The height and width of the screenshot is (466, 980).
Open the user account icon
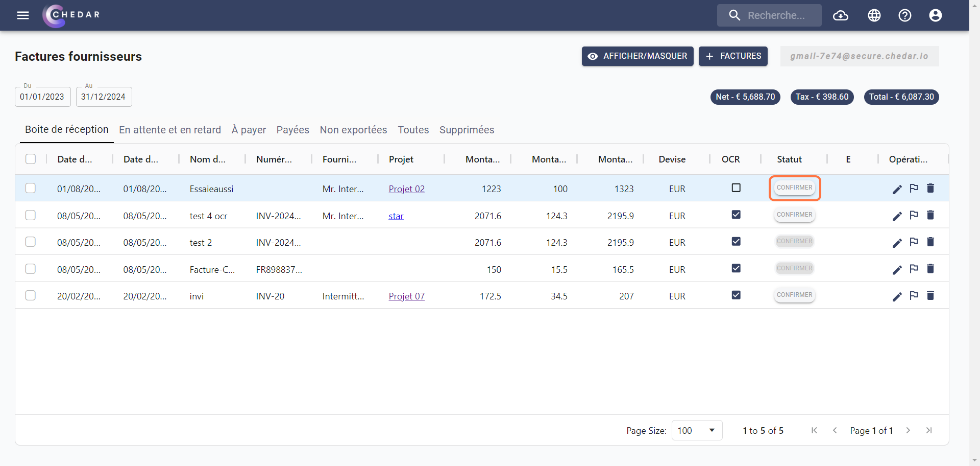[x=936, y=15]
